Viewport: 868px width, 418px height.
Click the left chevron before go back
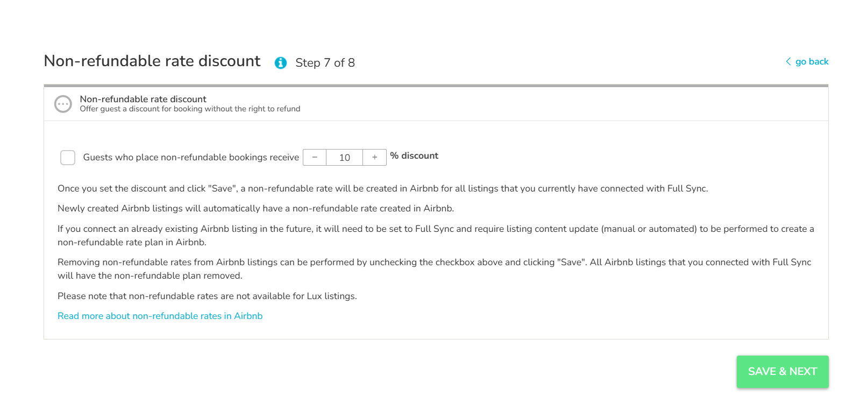point(788,61)
